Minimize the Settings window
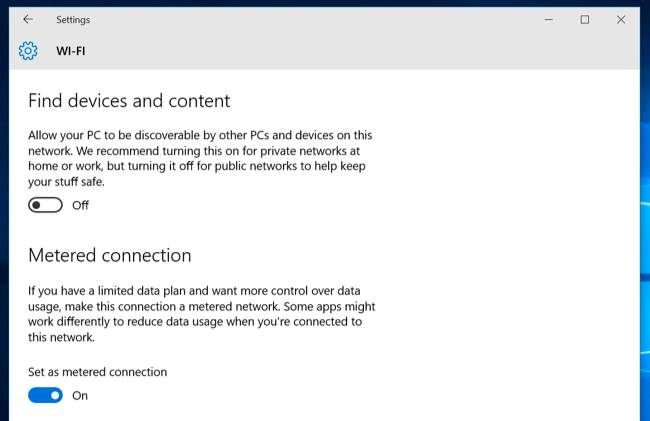 [x=549, y=19]
